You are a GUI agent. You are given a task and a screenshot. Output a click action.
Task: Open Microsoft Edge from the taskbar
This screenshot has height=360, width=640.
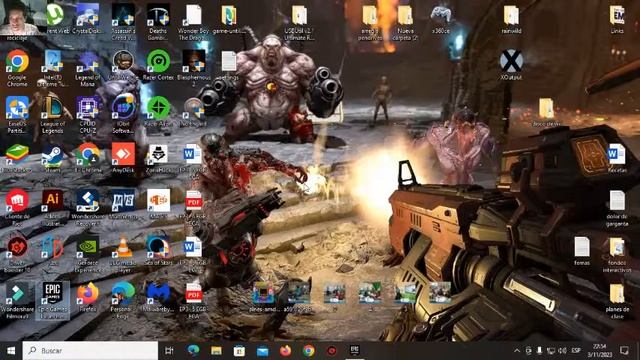[x=193, y=351]
